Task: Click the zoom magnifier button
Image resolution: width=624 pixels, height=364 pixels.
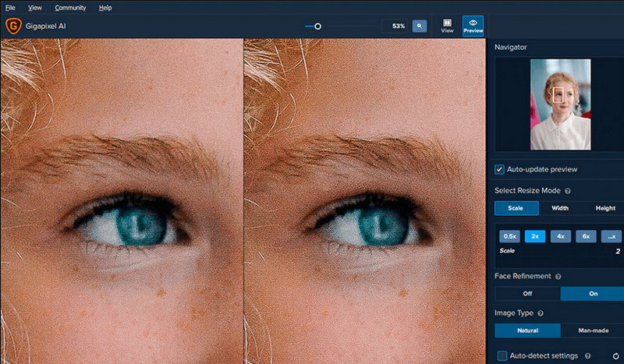Action: [420, 26]
